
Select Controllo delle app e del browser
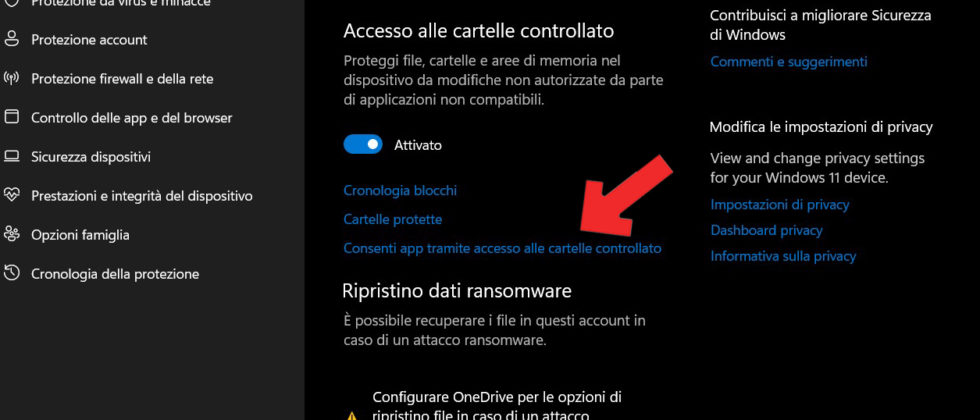[x=131, y=118]
